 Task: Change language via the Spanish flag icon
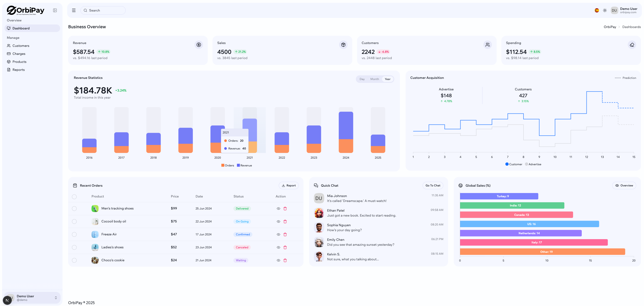597,10
